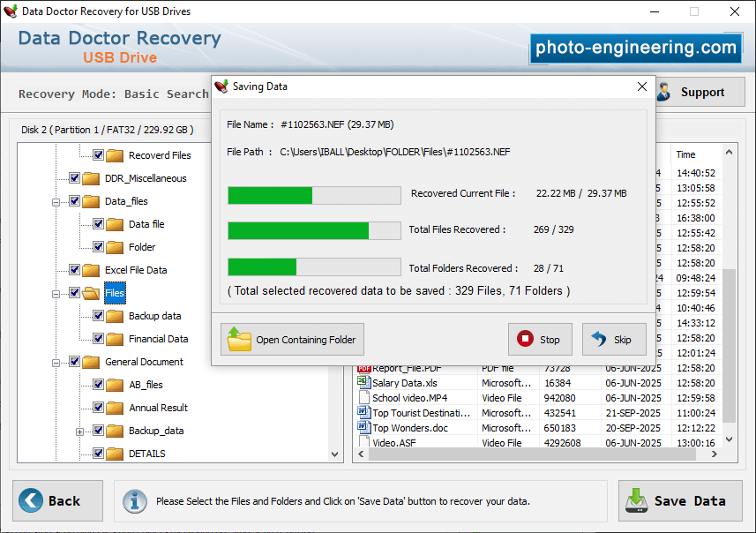Click the Stop button

click(x=540, y=339)
